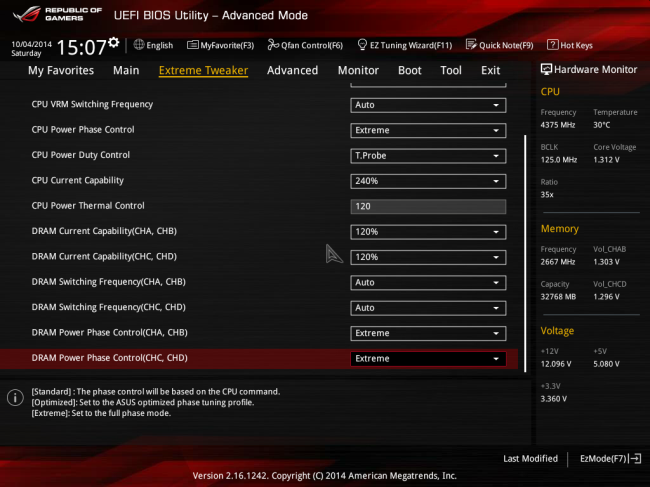The width and height of the screenshot is (650, 487).
Task: Click the EzMode exit arrow icon
Action: click(x=635, y=458)
